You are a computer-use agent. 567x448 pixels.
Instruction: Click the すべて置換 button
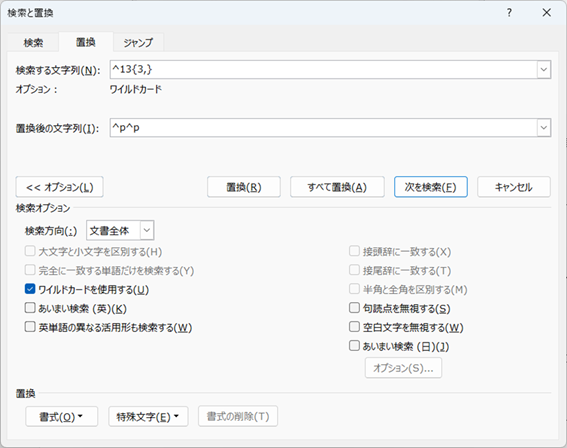tap(337, 187)
